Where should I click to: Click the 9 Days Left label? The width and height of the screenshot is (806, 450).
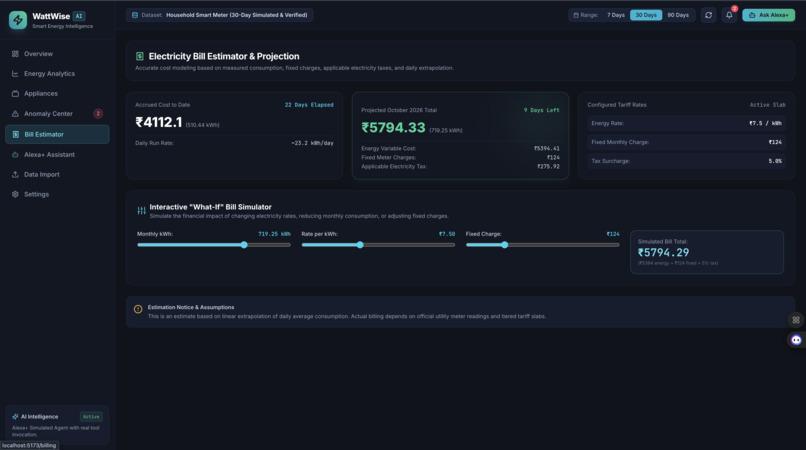[541, 110]
